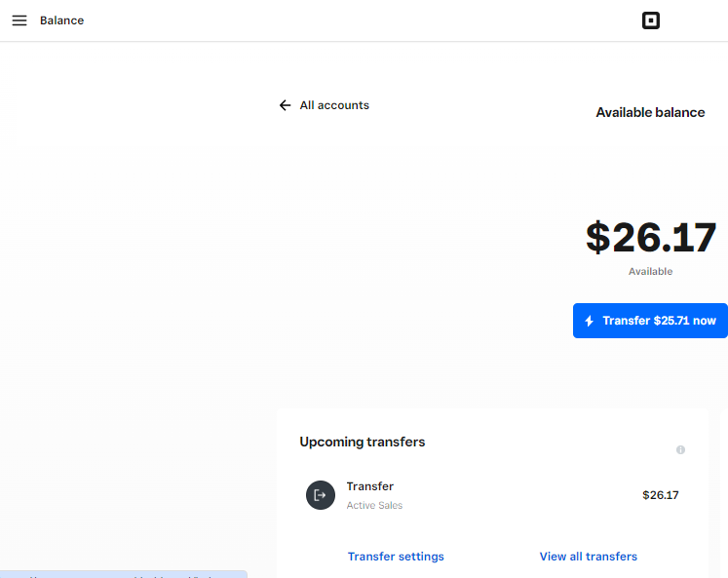Click the Available balance heading
Screen dimensions: 728x578
650,112
